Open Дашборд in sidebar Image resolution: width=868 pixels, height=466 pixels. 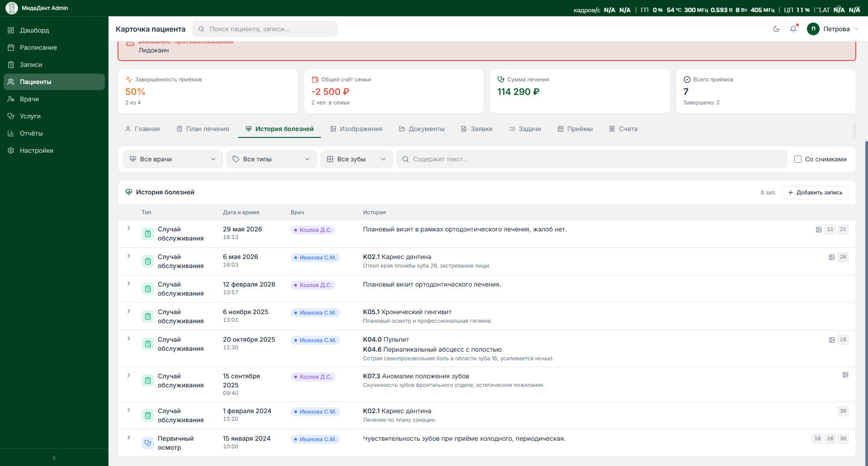point(54,30)
